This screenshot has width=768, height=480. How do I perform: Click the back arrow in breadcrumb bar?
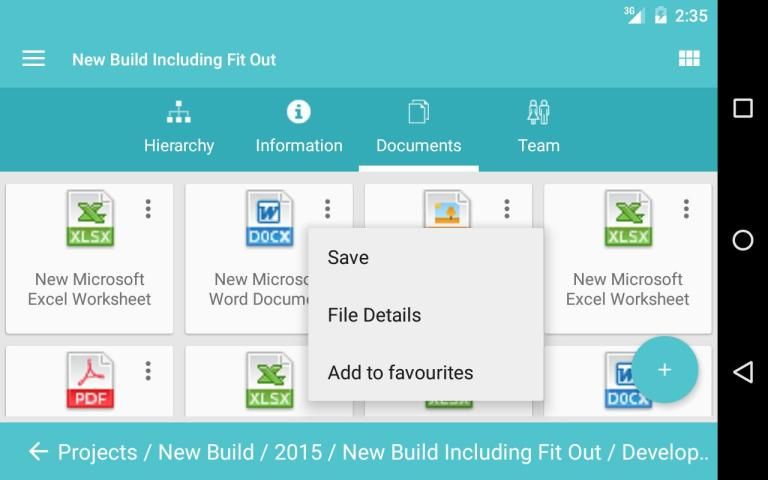pos(38,452)
